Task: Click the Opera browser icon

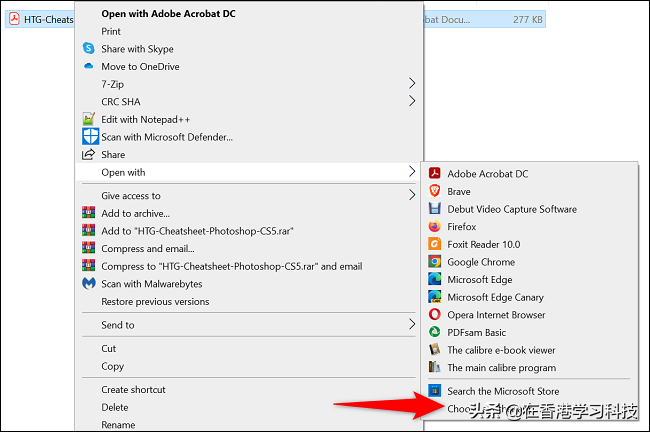Action: [x=435, y=315]
